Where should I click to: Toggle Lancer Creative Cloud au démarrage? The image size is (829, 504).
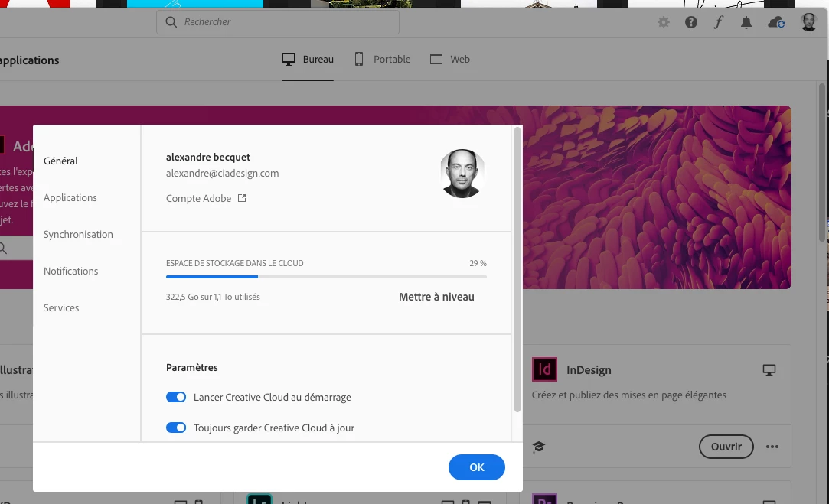click(176, 397)
